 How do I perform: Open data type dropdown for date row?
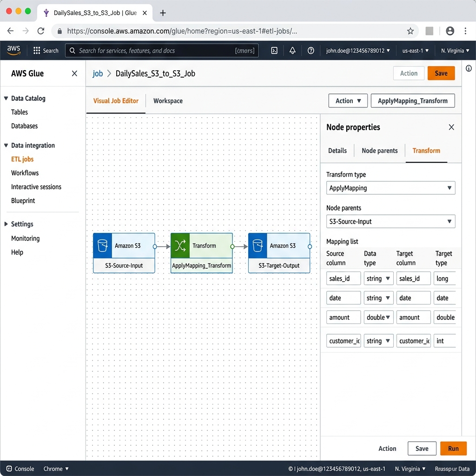378,298
